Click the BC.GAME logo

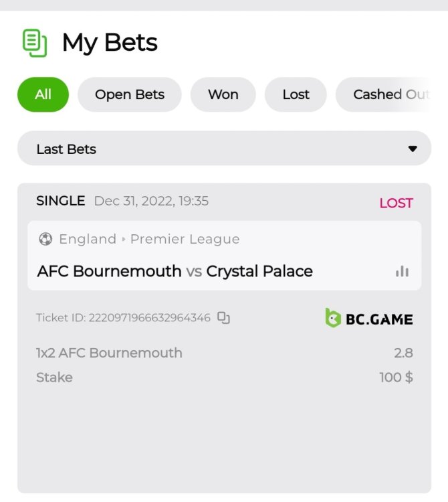pos(369,319)
